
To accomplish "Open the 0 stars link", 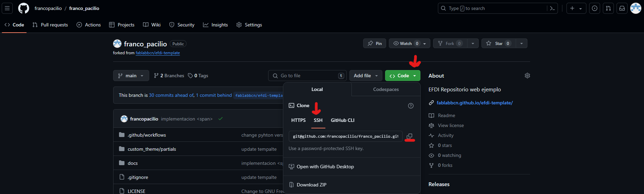I will tap(440, 145).
